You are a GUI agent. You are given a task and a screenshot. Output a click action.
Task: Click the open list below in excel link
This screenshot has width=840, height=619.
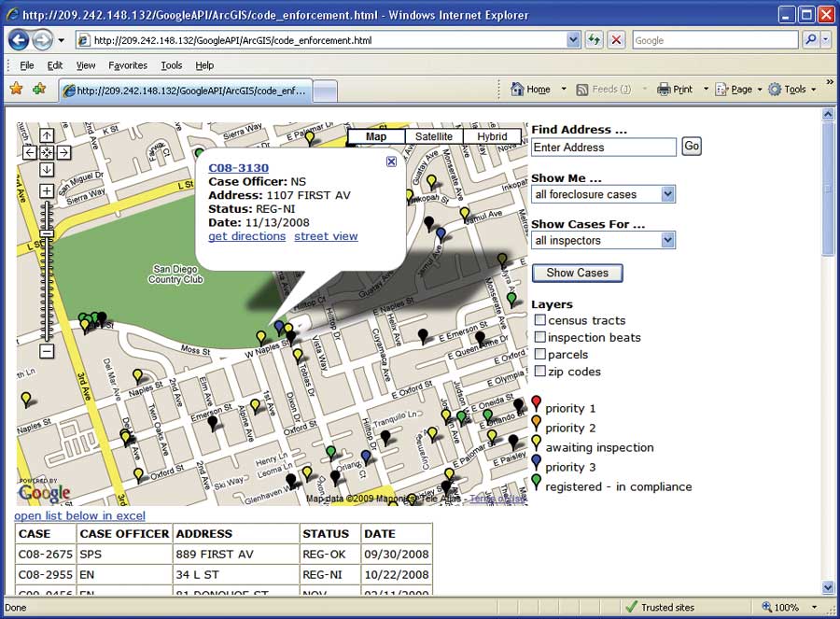click(x=80, y=515)
